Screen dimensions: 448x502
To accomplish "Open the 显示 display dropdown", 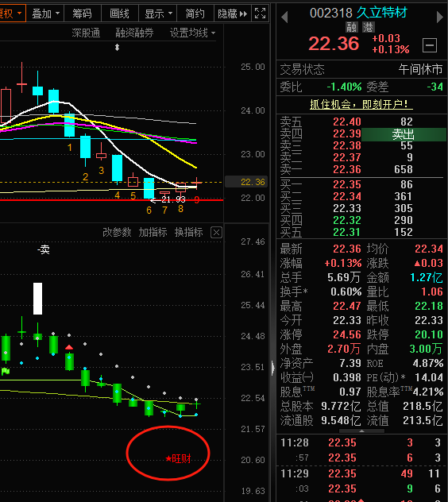I will point(158,14).
